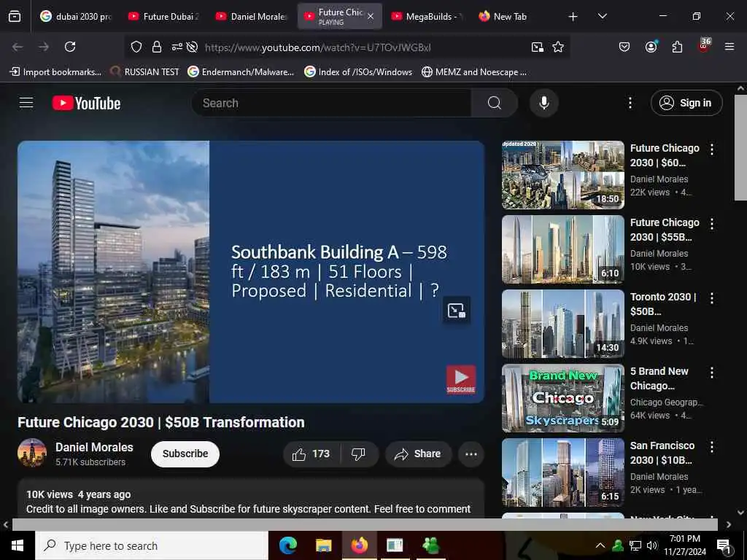Open Future Chicago 2030 $55B video thumbnail
The image size is (747, 560).
point(562,249)
